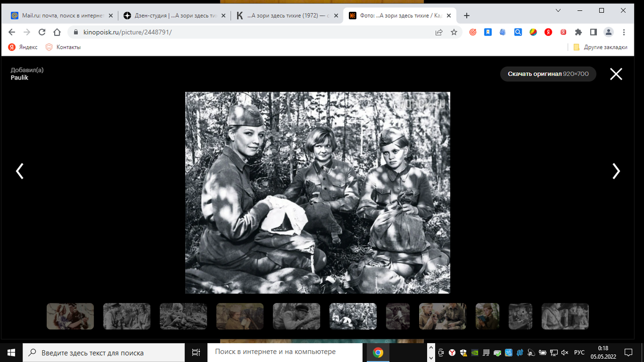Go forward in browser history

[x=27, y=32]
